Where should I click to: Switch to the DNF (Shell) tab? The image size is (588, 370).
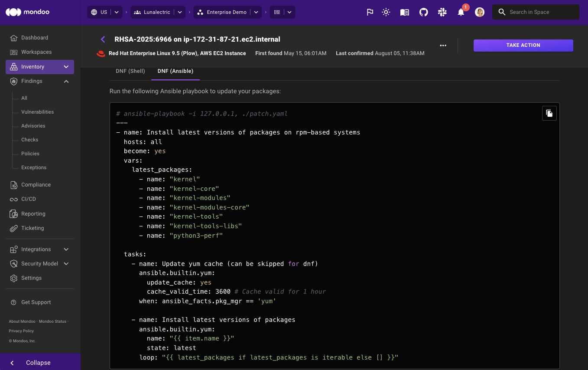[130, 71]
